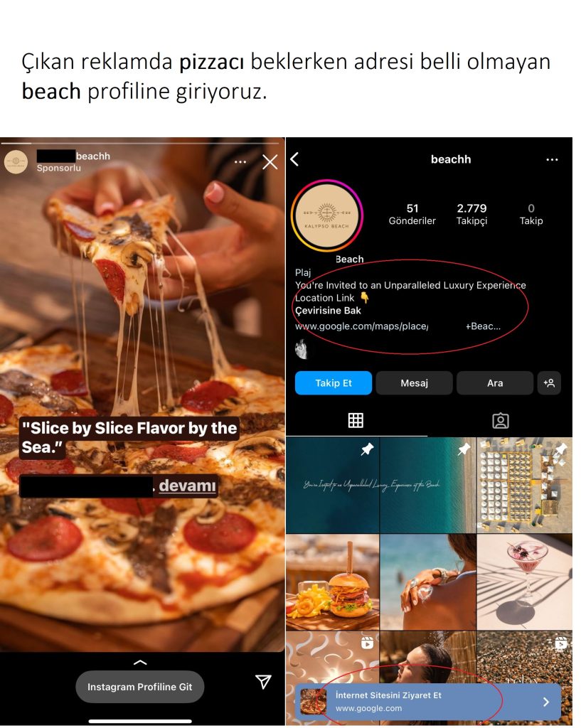Click the Ara call button
Viewport: 581px width, 728px height.
tap(495, 383)
